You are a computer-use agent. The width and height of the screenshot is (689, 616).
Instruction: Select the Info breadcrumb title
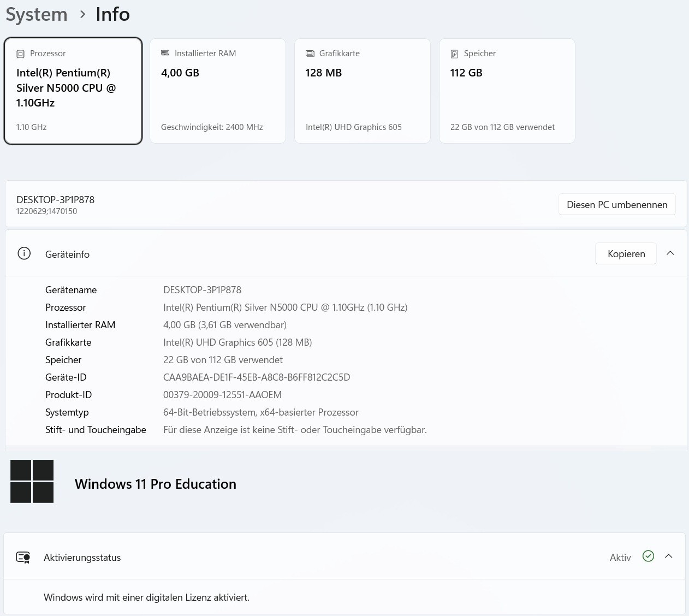[112, 14]
